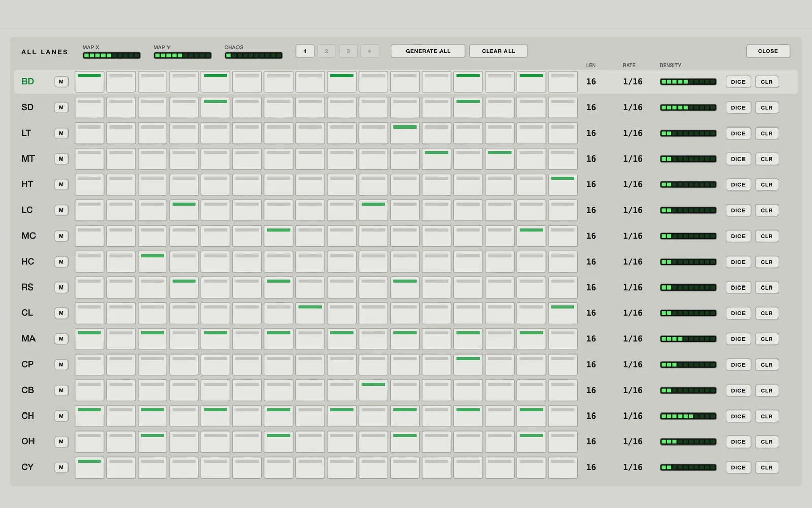Clear all lanes with Clear All
The width and height of the screenshot is (812, 508).
(498, 51)
